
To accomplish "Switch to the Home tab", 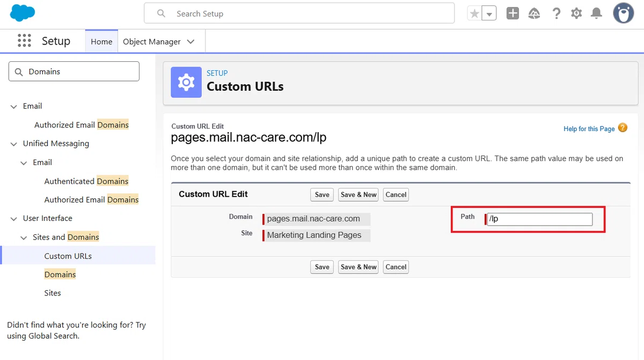I will click(x=101, y=41).
